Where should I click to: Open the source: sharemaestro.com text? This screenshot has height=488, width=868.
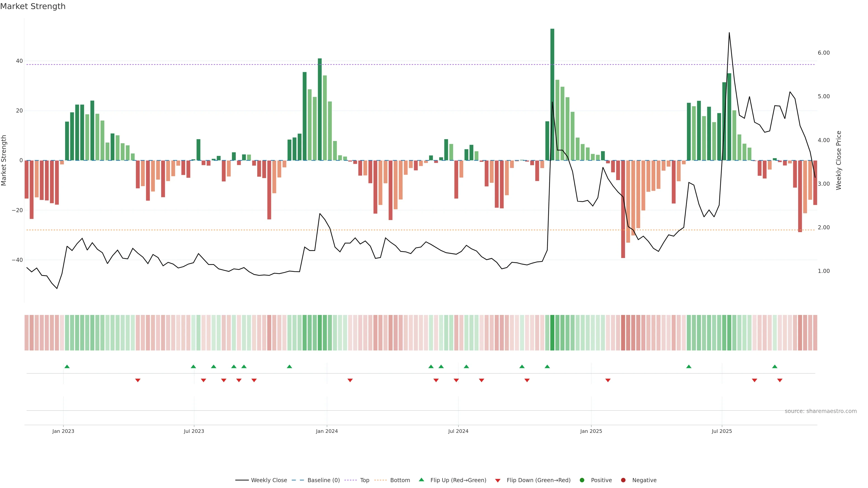pos(821,411)
